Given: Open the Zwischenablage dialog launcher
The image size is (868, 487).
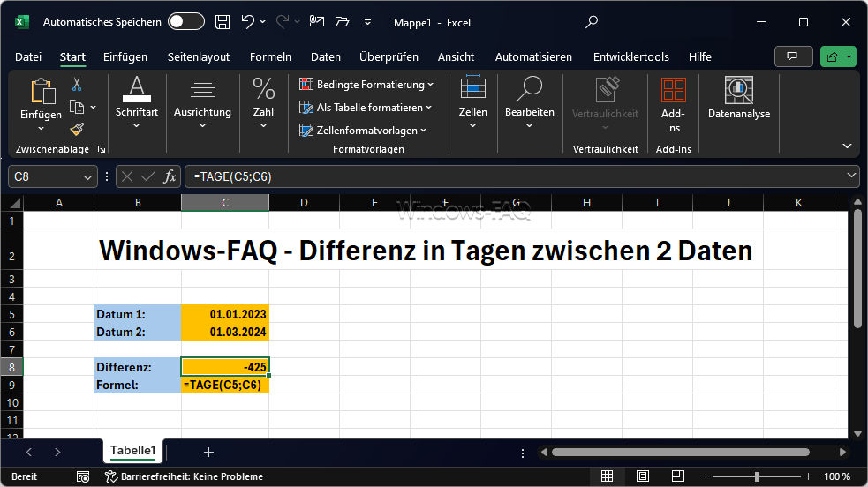Looking at the screenshot, I should pos(102,149).
